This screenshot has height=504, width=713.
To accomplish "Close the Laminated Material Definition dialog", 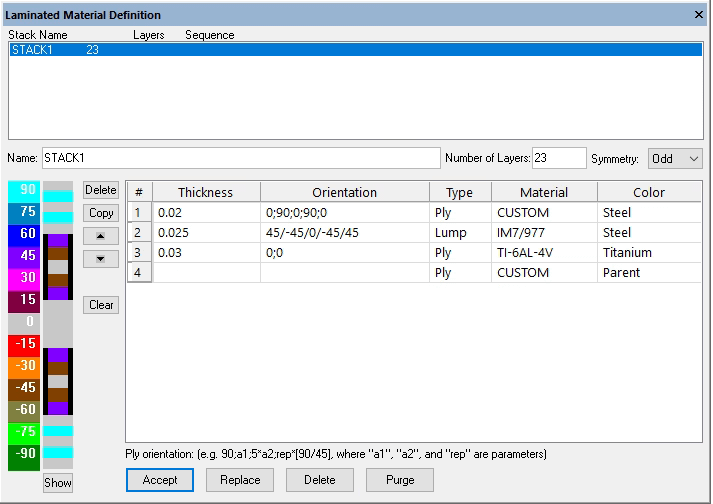I will point(699,15).
